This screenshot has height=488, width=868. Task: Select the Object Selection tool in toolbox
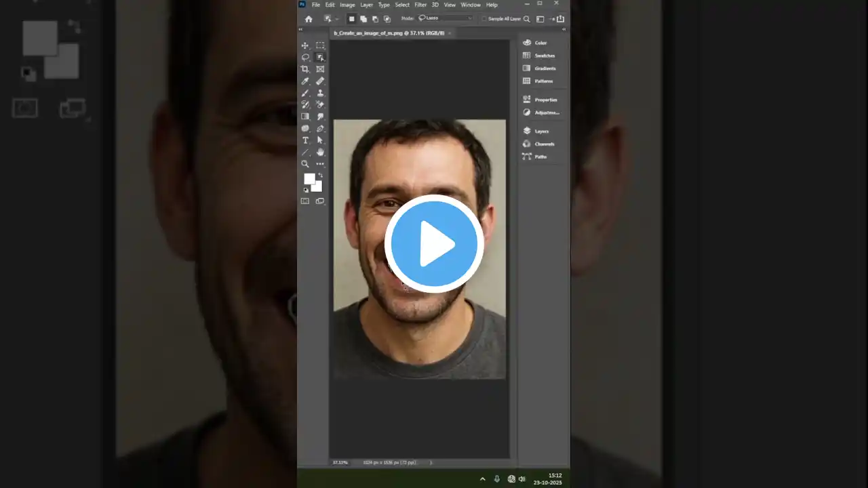coord(320,58)
